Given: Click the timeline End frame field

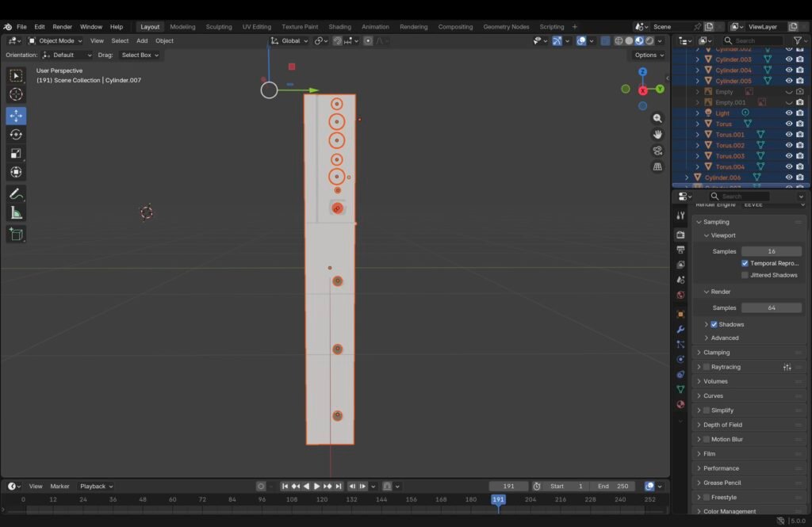Looking at the screenshot, I should [x=612, y=486].
